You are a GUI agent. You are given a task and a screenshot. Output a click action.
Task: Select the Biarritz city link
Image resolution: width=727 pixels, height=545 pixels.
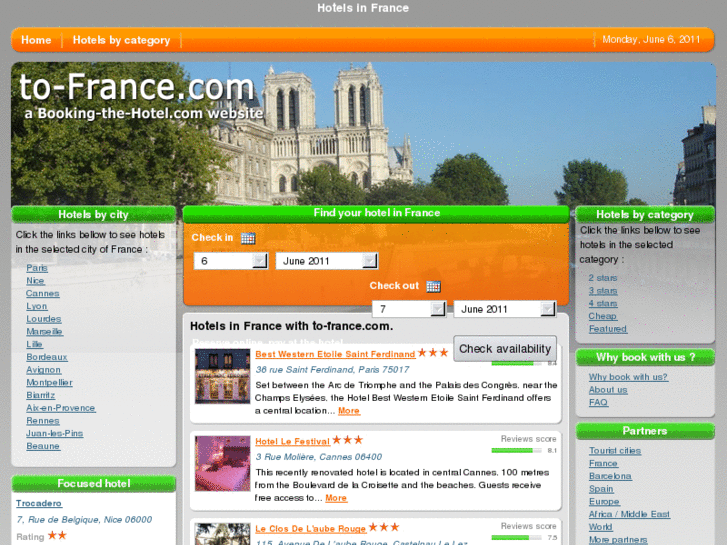coord(41,395)
